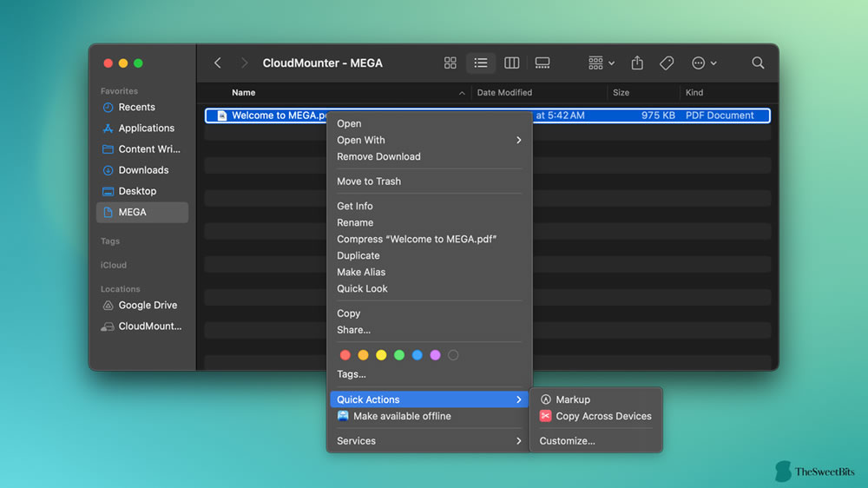Click the CloudMounter drive icon
Viewport: 868px width, 488px height.
[108, 326]
